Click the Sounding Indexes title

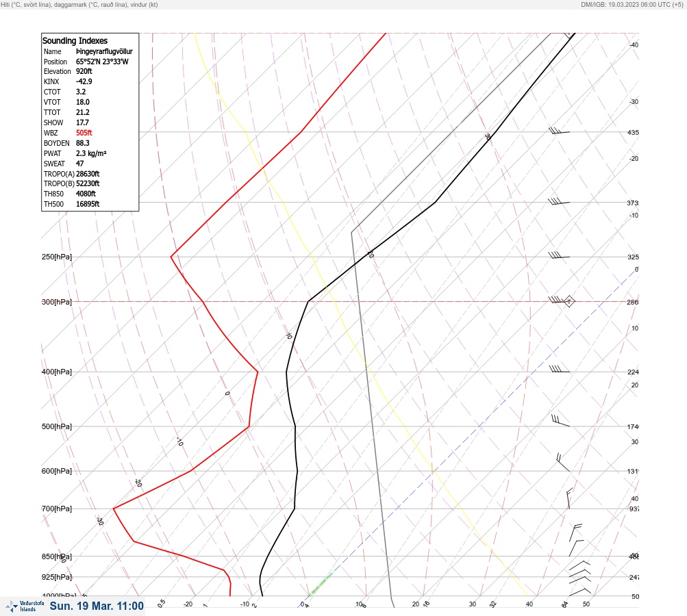tap(75, 40)
